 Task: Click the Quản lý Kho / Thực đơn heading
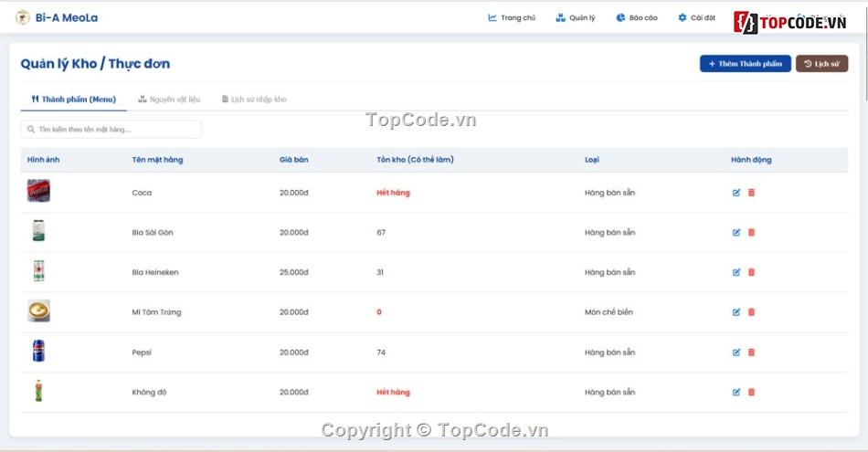point(95,64)
